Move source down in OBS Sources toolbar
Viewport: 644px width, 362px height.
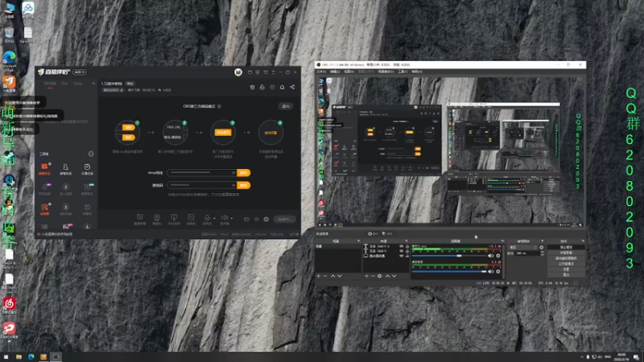pyautogui.click(x=394, y=276)
